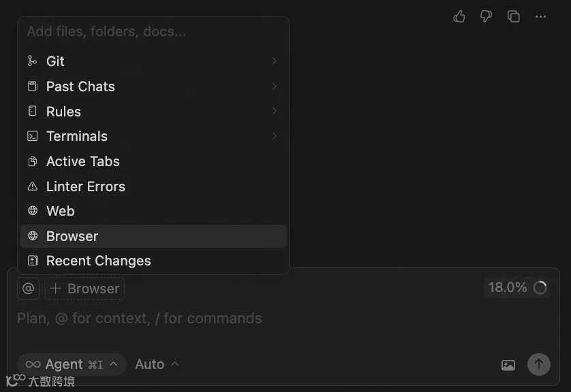Click the Browser context pill button

click(85, 289)
